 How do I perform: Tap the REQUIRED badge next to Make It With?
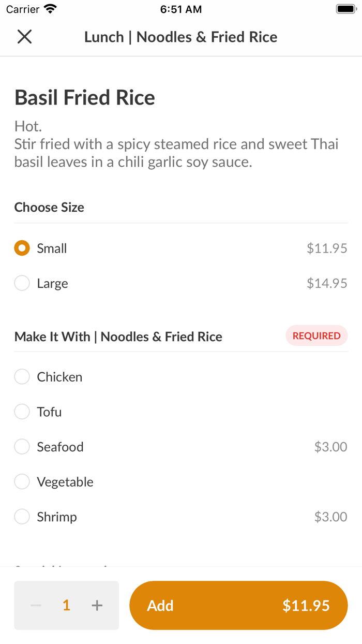(316, 335)
